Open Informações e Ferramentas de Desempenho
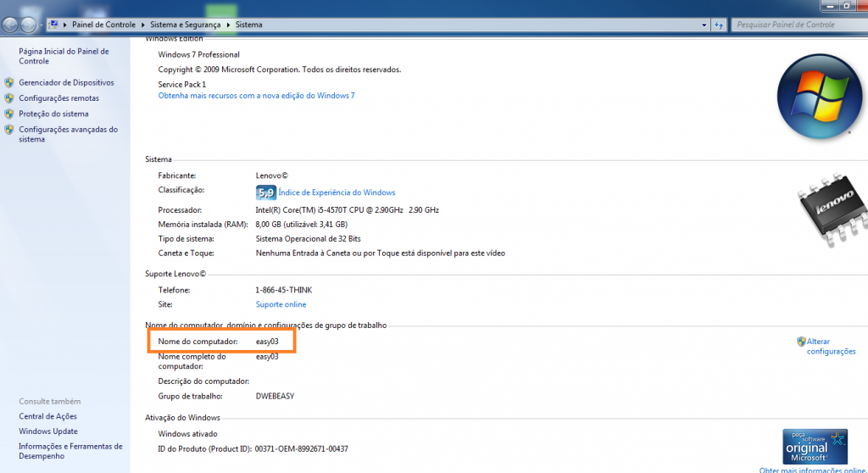868x473 pixels. click(70, 451)
